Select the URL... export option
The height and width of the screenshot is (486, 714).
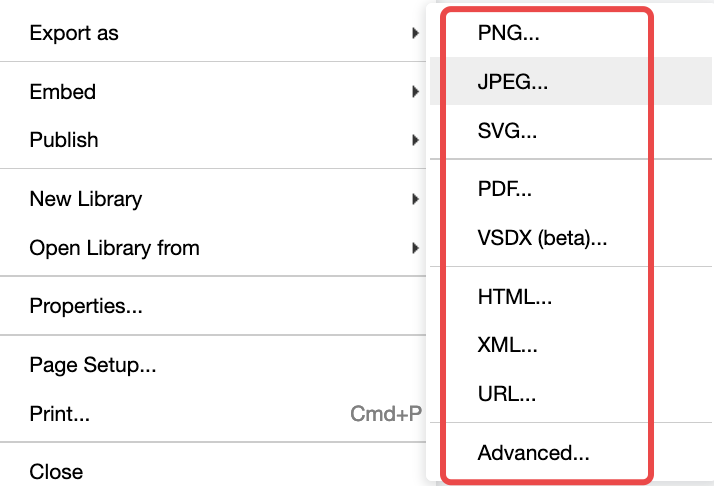(507, 394)
